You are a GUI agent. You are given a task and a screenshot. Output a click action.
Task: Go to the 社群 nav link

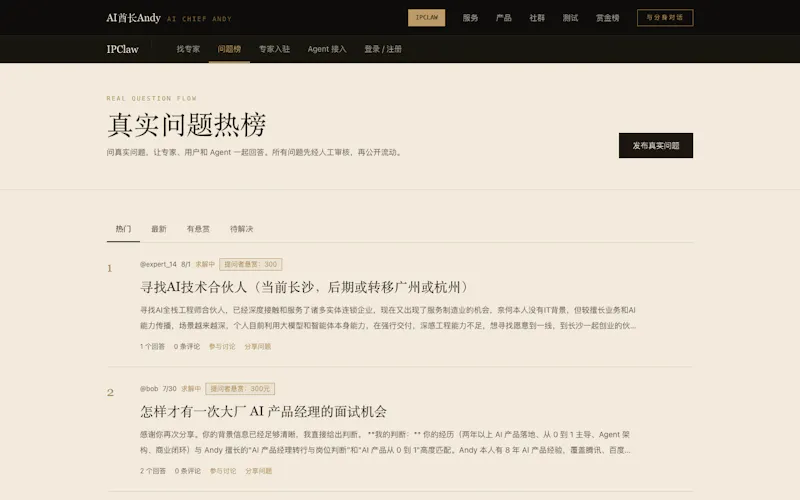537,18
